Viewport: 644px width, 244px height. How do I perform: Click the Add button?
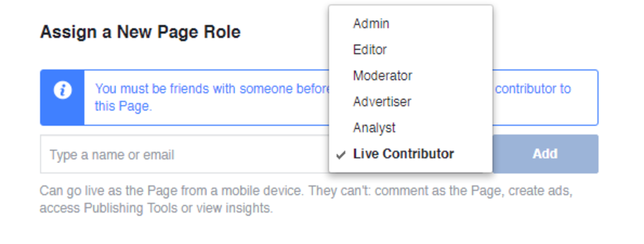[x=545, y=154]
